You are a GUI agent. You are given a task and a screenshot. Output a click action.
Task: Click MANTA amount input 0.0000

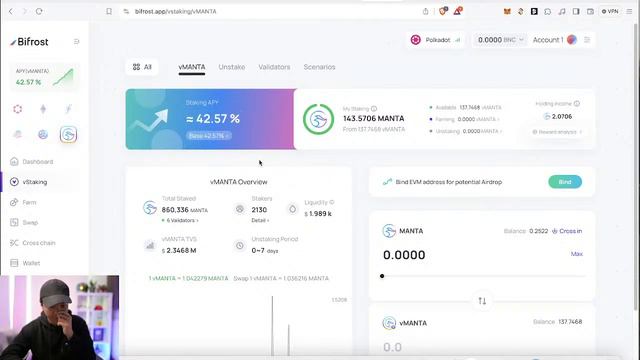(x=404, y=255)
